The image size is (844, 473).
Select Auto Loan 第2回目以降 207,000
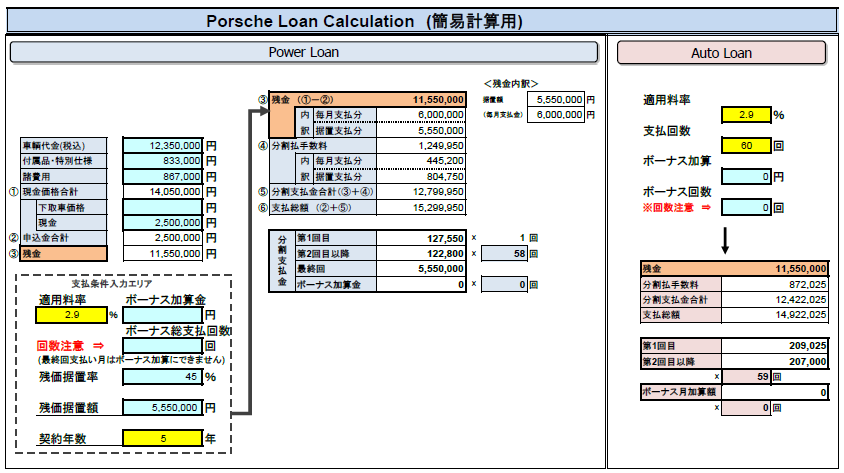[775, 362]
